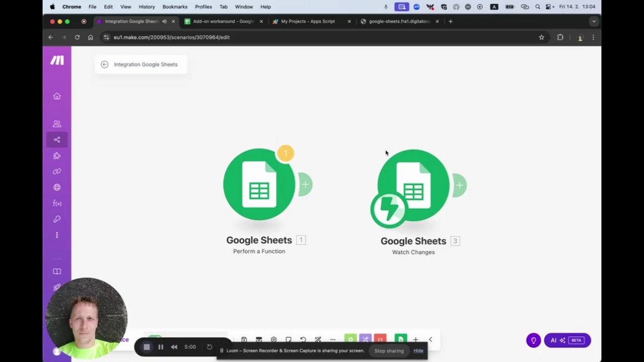Open the Apple menu
The height and width of the screenshot is (362, 644).
point(52,7)
